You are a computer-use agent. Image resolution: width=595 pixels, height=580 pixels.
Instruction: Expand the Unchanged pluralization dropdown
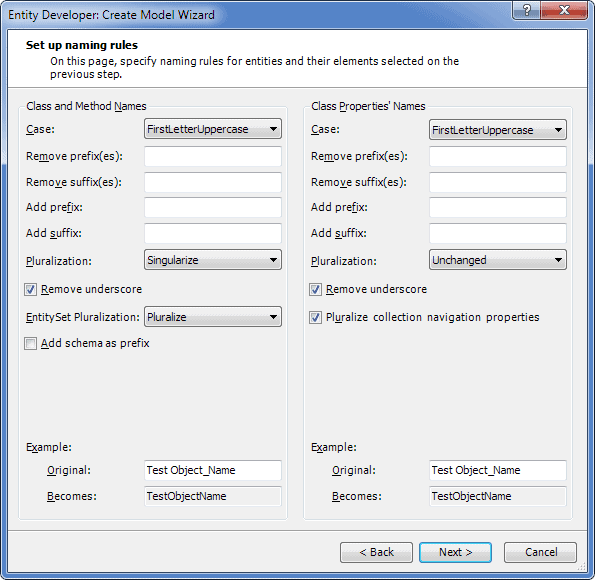pos(498,260)
